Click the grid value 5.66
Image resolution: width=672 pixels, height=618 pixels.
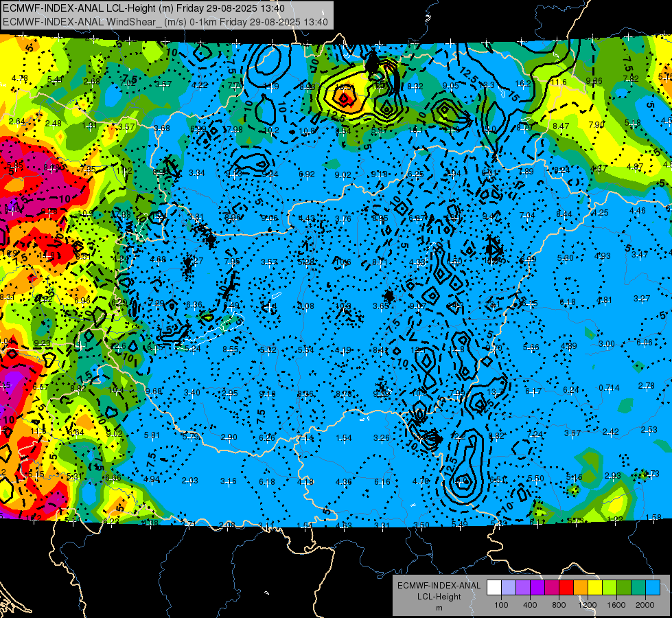point(531,347)
